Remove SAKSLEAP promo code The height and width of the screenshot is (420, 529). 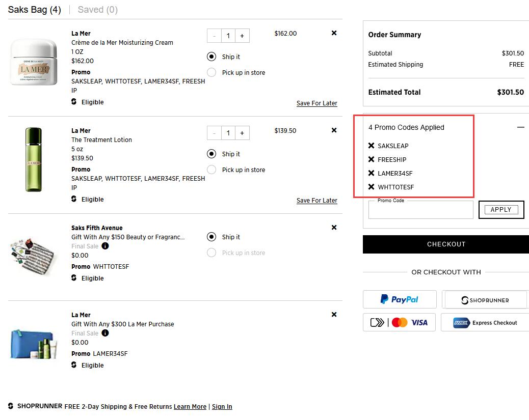pos(371,146)
